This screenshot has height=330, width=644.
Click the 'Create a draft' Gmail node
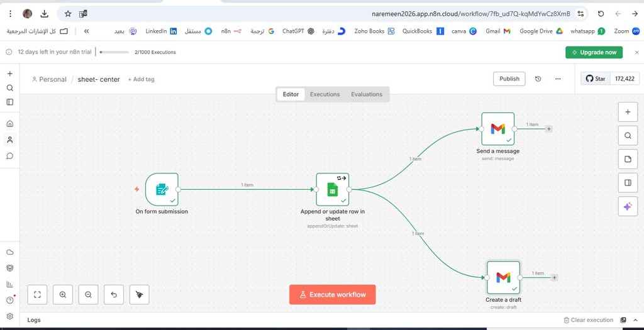[503, 277]
